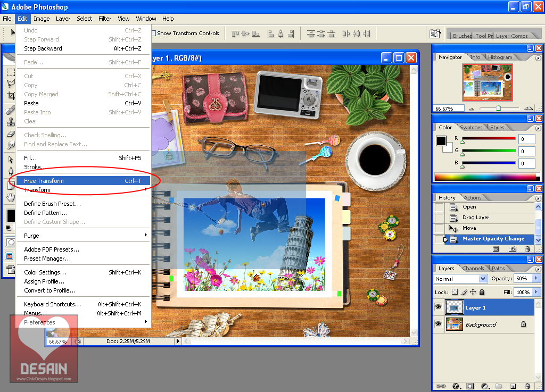Choose Free Transform from Edit menu
The width and height of the screenshot is (545, 392).
tap(84, 180)
